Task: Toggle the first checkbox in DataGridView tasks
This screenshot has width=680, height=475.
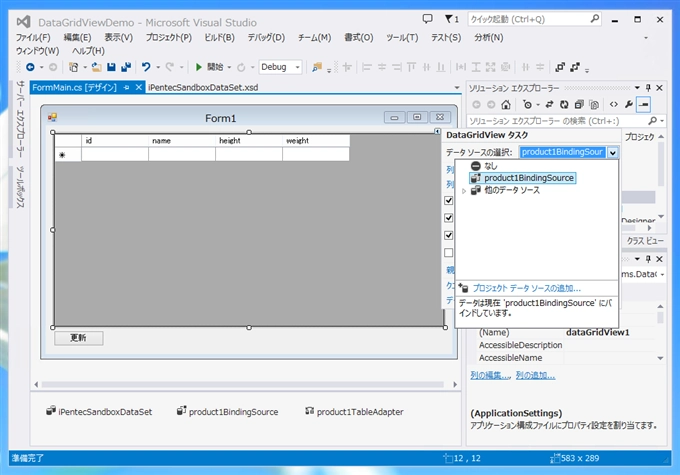Action: click(x=449, y=200)
